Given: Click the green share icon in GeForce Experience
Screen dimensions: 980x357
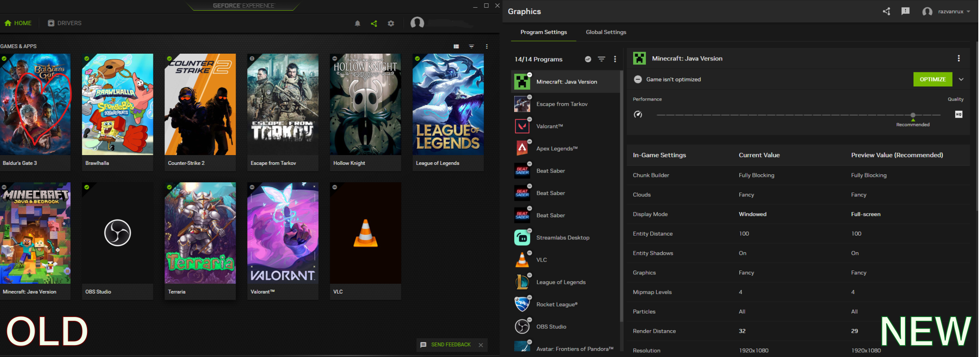Looking at the screenshot, I should point(374,23).
